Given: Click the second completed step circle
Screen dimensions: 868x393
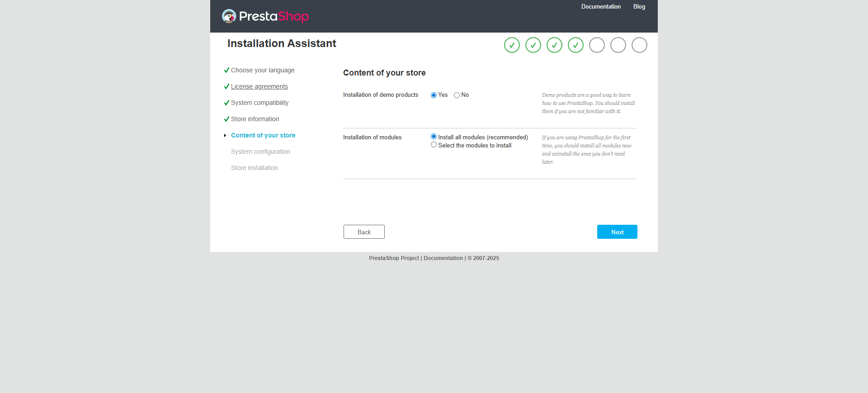Looking at the screenshot, I should pyautogui.click(x=533, y=45).
